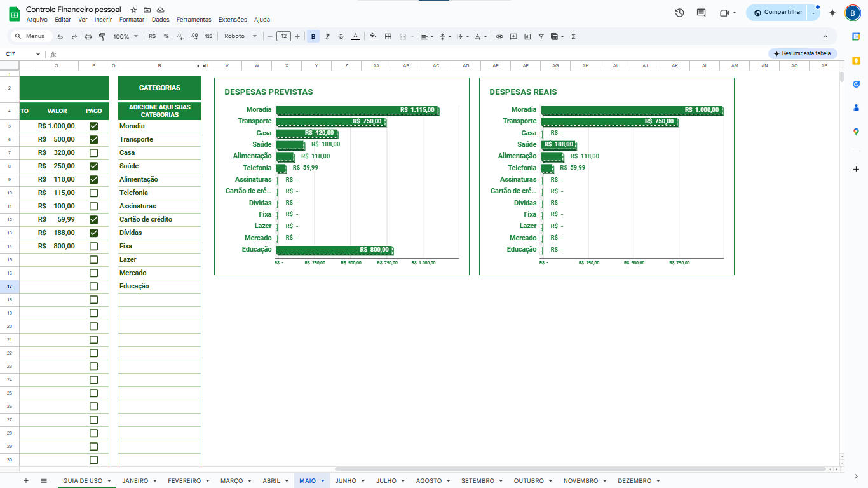
Task: Check the PAGO box for R$ 320,00
Action: pyautogui.click(x=93, y=153)
